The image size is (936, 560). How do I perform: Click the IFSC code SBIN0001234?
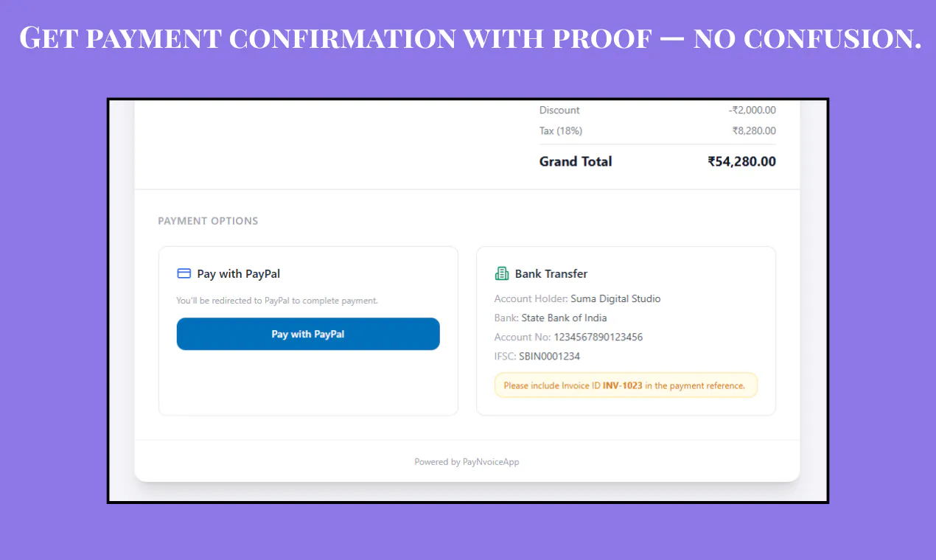(x=549, y=356)
